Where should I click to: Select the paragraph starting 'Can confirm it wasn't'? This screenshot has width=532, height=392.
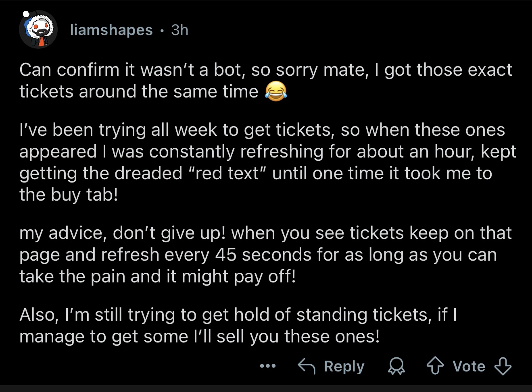coord(266,81)
